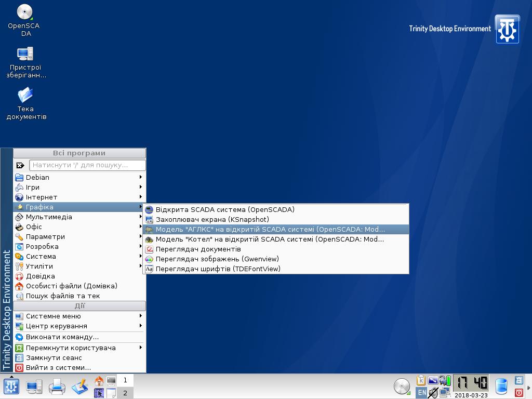Switch to virtual desktop 2
This screenshot has width=532, height=399.
tap(125, 393)
